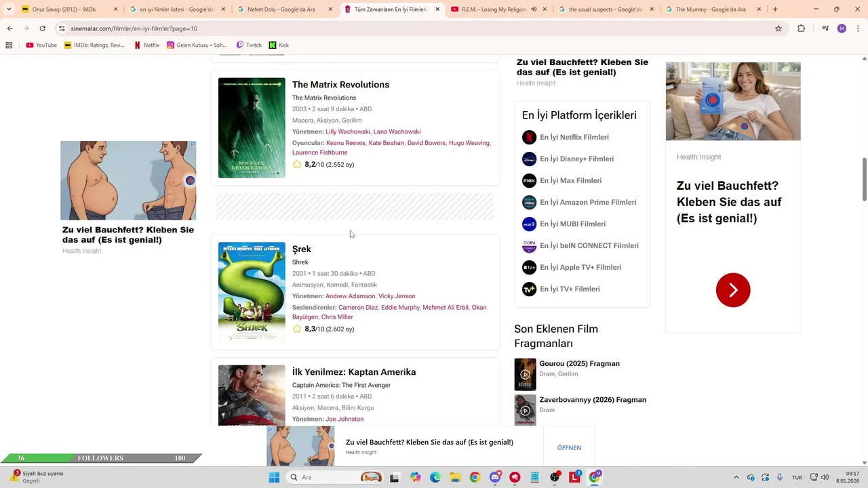Open the media control icon in Chrome's toolbar
The width and height of the screenshot is (868, 488).
click(x=825, y=28)
